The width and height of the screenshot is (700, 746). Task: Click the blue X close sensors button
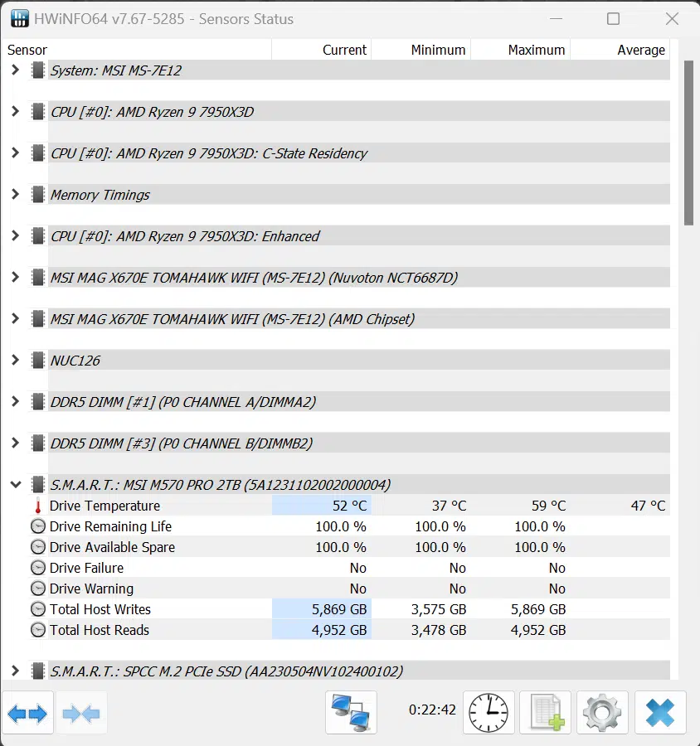(x=660, y=713)
